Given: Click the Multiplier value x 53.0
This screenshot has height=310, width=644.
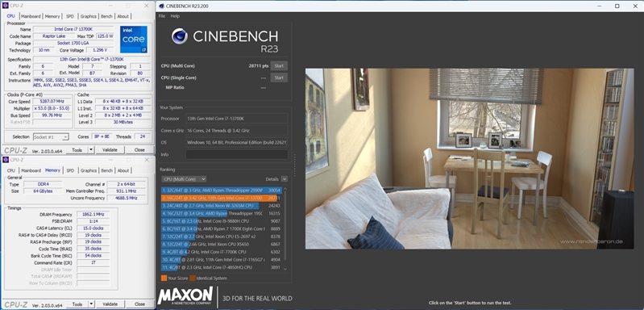Looking at the screenshot, I should click(52, 108).
